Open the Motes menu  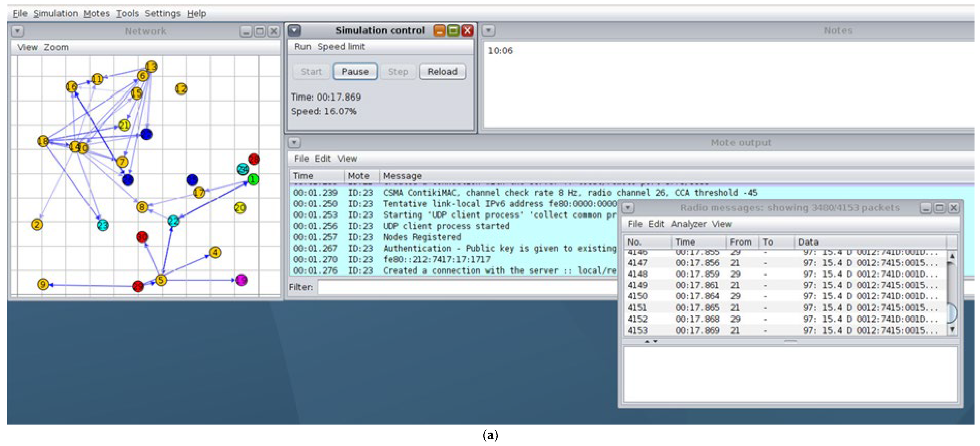97,13
